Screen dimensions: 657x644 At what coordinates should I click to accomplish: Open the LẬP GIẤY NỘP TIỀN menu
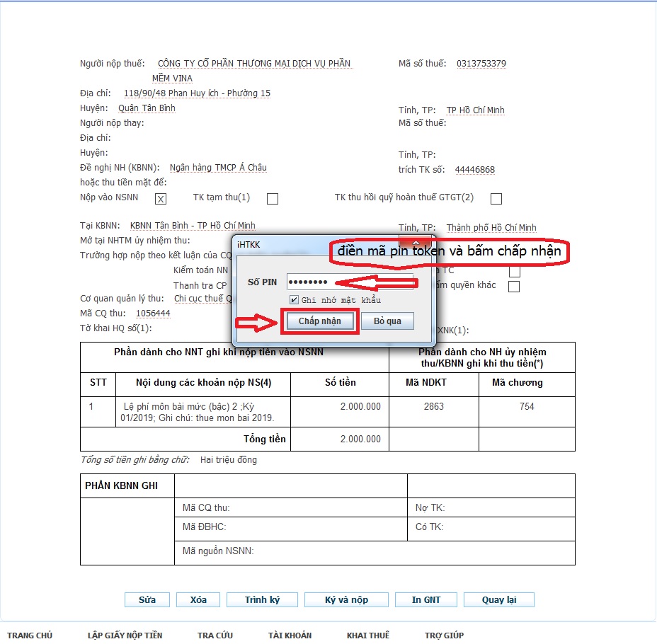(125, 636)
